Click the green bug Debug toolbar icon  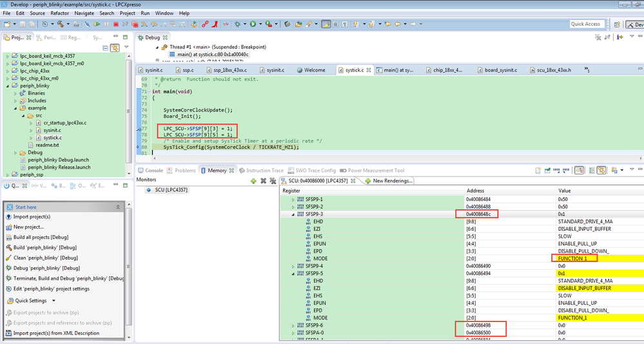pos(237,24)
